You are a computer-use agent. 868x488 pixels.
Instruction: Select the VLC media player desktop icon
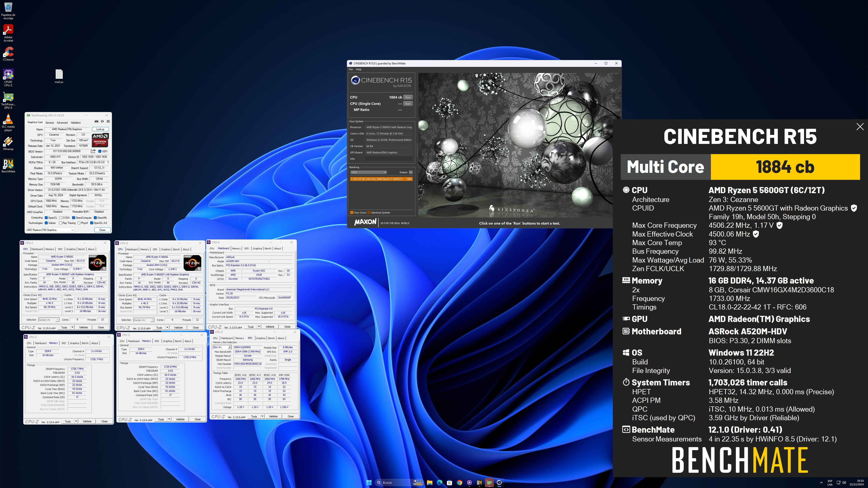coord(8,122)
